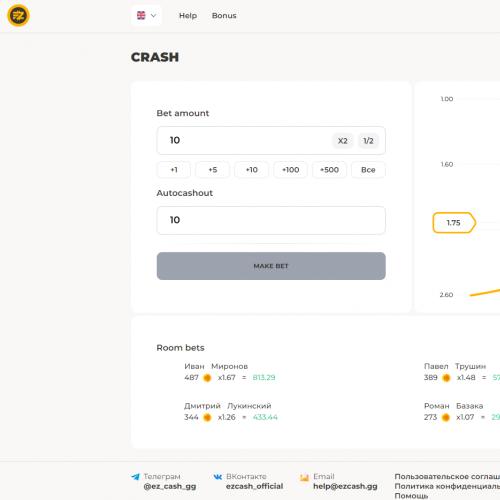The width and height of the screenshot is (500, 500).
Task: Click the MAKE BET button
Action: (271, 266)
